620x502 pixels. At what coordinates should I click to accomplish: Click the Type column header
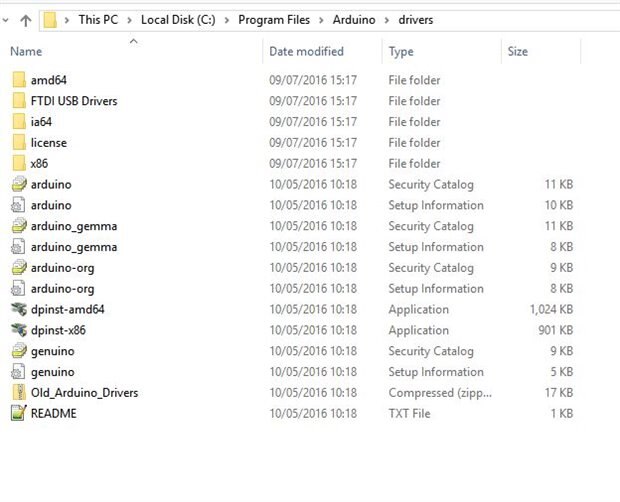(401, 51)
